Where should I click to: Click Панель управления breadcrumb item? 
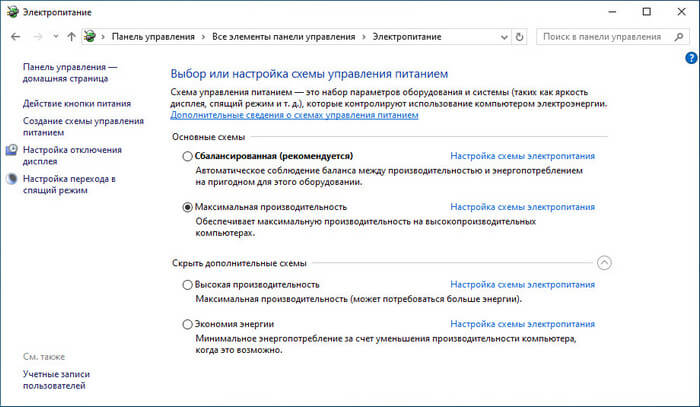(154, 36)
